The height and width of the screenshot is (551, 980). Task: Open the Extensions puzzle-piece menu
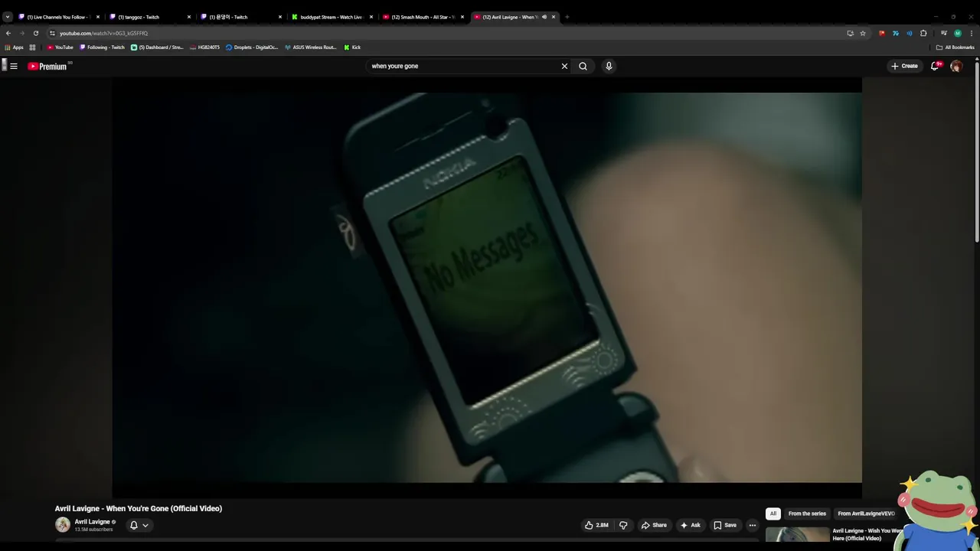(923, 33)
